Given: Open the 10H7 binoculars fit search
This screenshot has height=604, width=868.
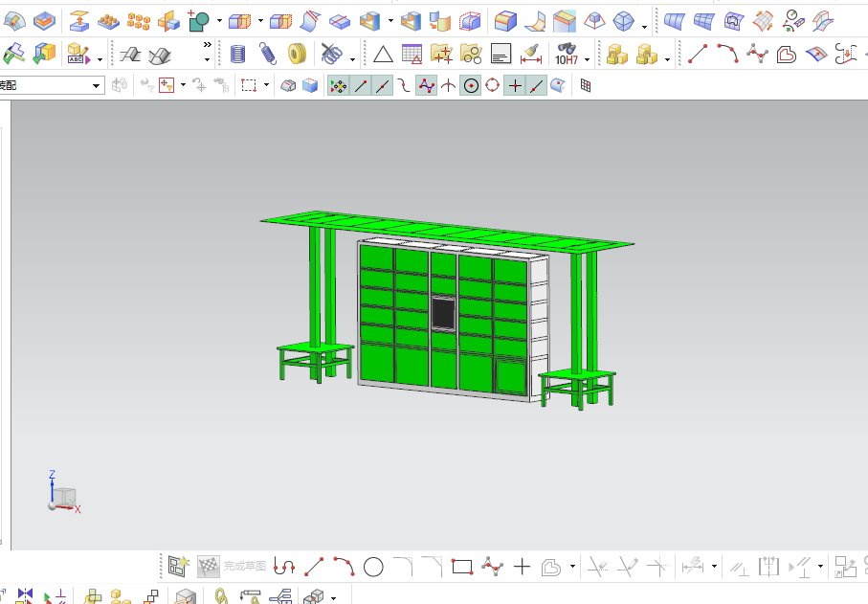Looking at the screenshot, I should [567, 54].
